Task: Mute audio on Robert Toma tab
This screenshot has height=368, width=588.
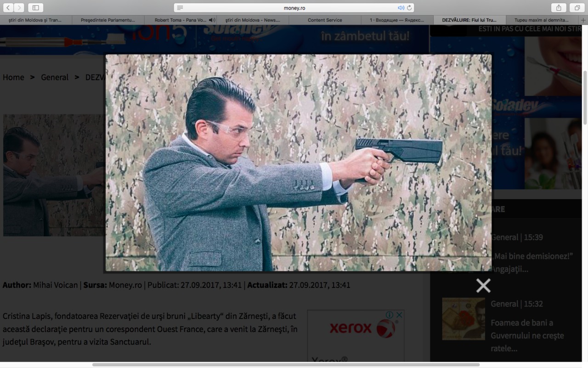Action: (212, 20)
